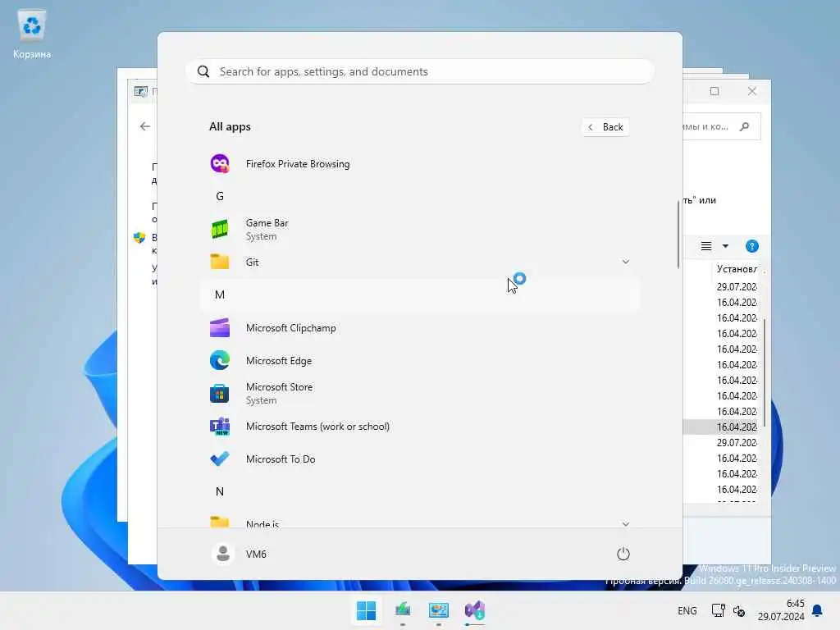Click the Back button in All apps
Image resolution: width=840 pixels, height=630 pixels.
(x=605, y=127)
